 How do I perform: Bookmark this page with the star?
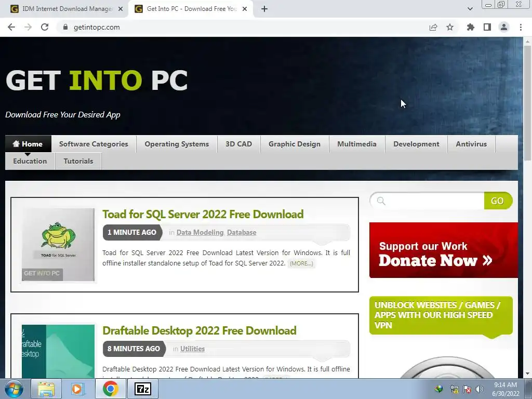[450, 27]
